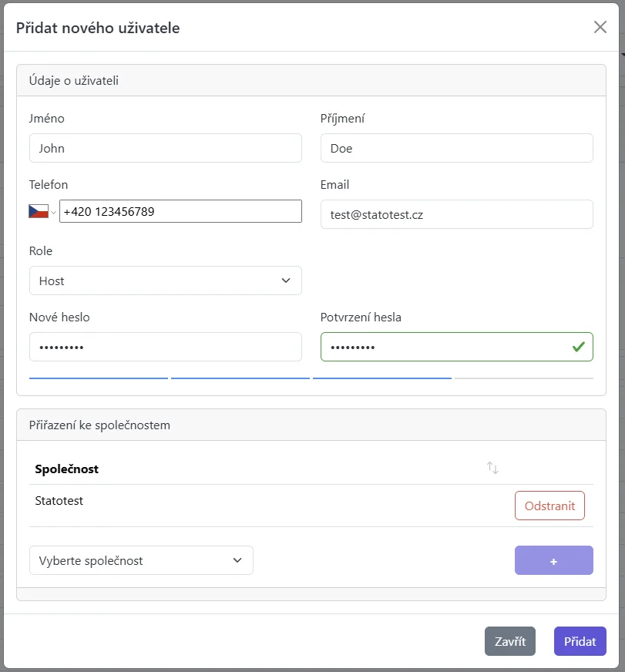
Task: Click the phone number input field
Action: point(181,210)
